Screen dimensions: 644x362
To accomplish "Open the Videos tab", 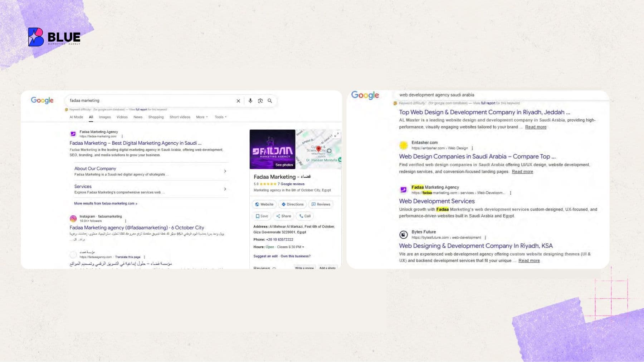I will pyautogui.click(x=122, y=117).
